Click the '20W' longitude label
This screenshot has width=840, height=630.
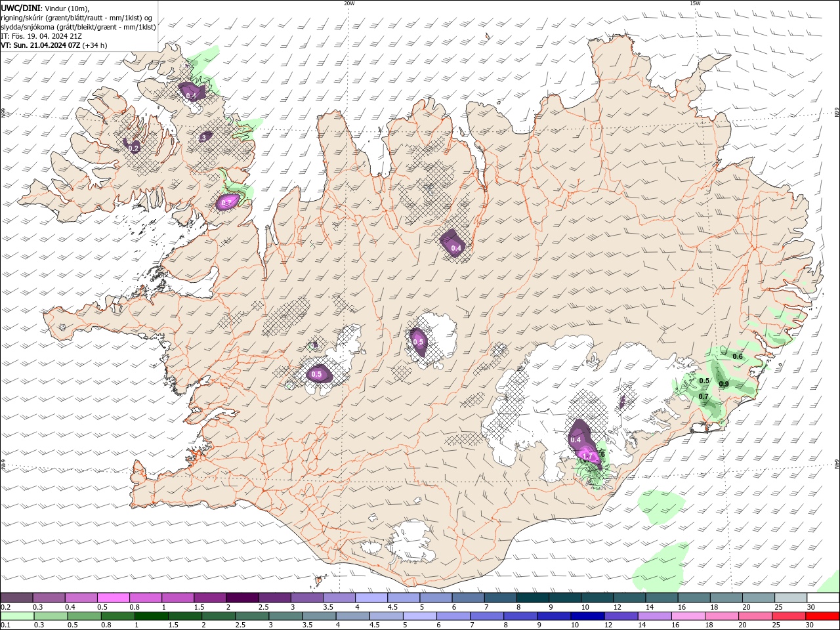pos(349,3)
